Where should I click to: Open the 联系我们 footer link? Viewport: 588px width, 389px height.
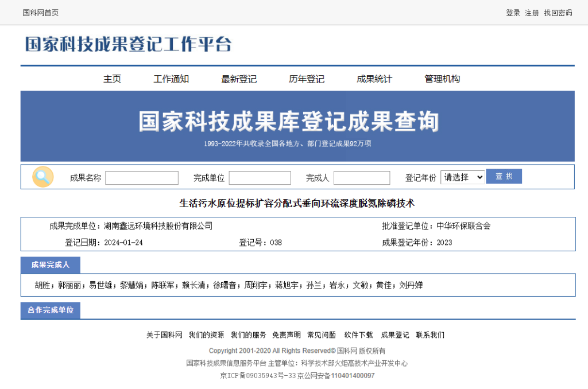430,335
